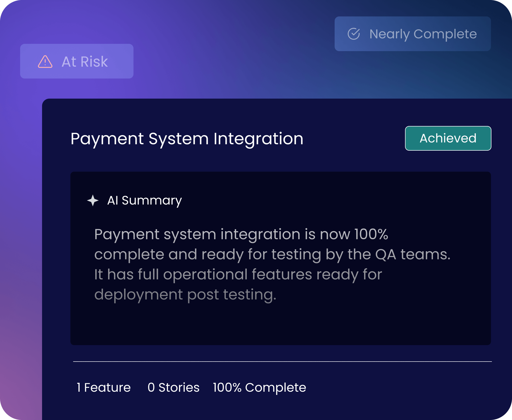
Task: Click the 100% Complete indicator
Action: (x=259, y=387)
